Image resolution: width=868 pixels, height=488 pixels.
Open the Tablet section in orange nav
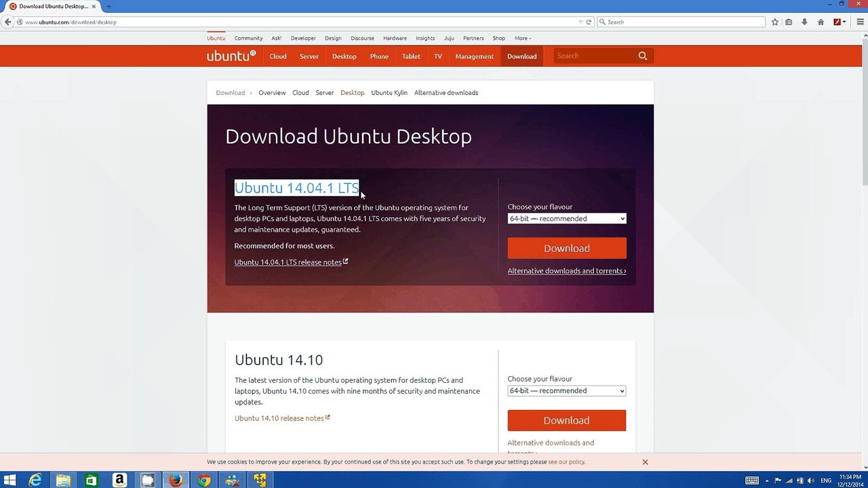pos(411,56)
